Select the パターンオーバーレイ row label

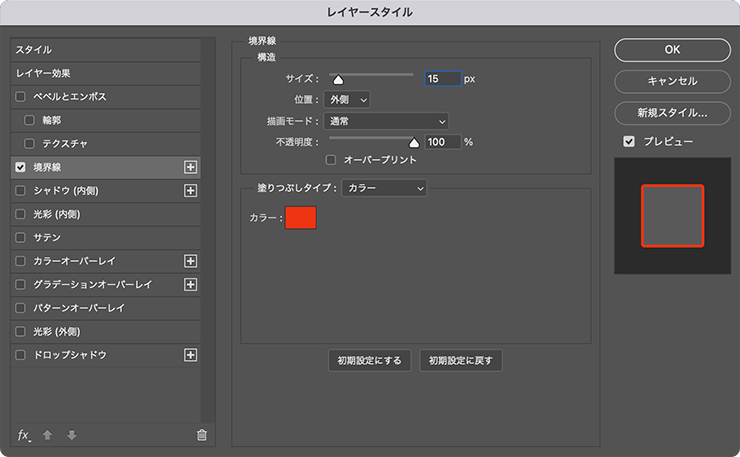tap(79, 308)
